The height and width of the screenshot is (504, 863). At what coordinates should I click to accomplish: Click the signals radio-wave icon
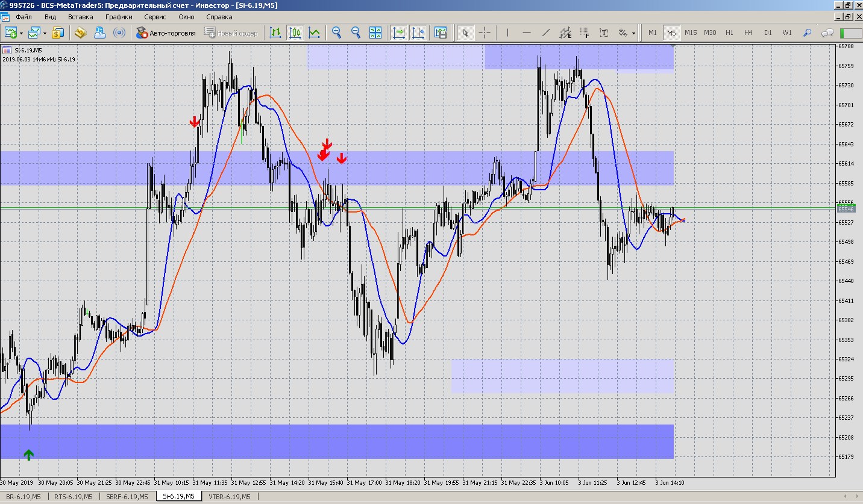point(119,33)
